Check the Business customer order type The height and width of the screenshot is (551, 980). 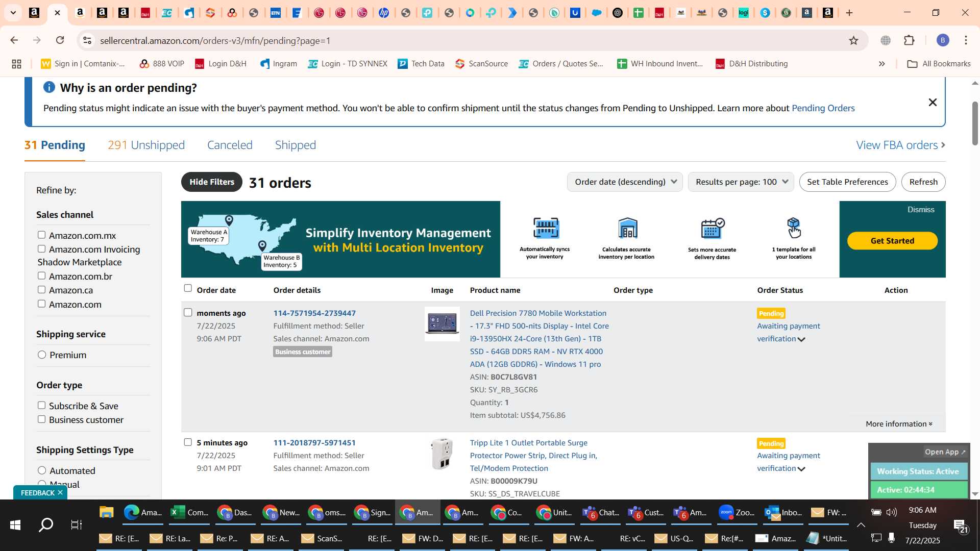(41, 419)
